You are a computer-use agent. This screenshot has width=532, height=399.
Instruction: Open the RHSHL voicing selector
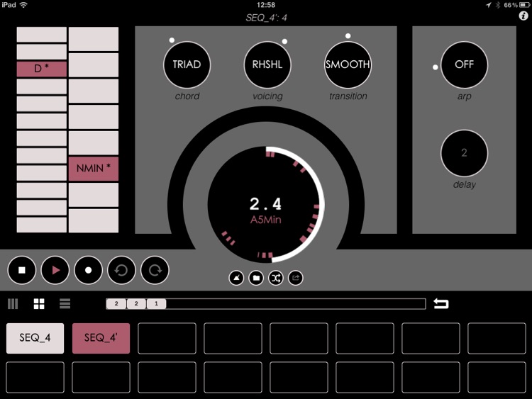267,64
